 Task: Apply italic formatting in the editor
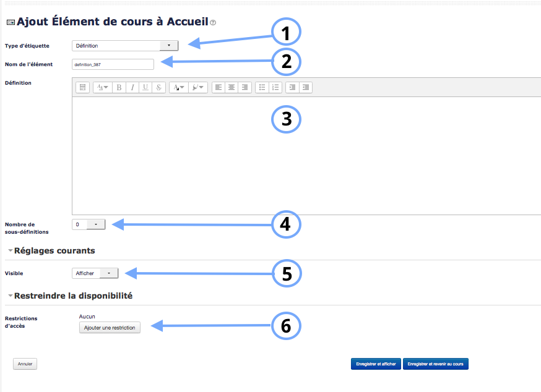[132, 88]
